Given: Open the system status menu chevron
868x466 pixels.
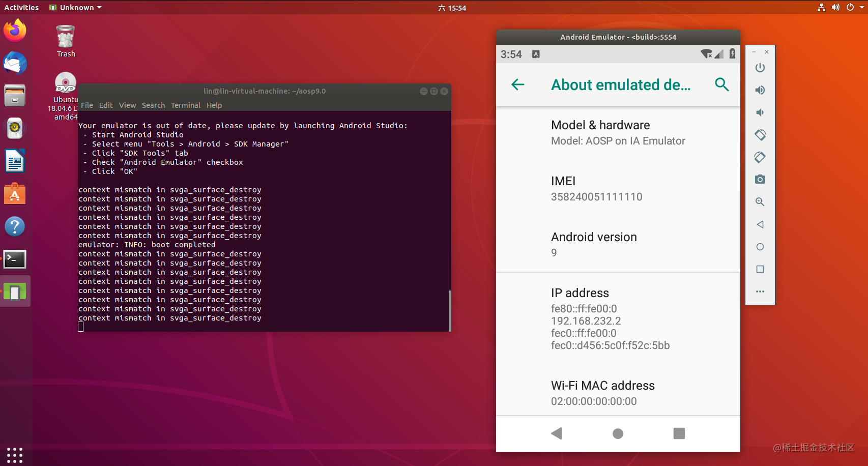Looking at the screenshot, I should pyautogui.click(x=861, y=7).
